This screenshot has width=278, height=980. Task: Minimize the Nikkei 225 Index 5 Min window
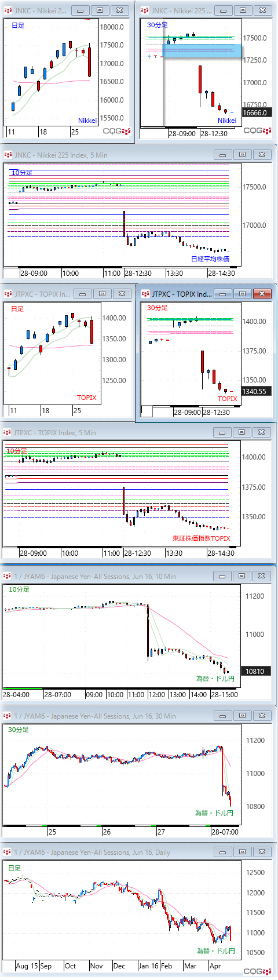click(x=223, y=155)
